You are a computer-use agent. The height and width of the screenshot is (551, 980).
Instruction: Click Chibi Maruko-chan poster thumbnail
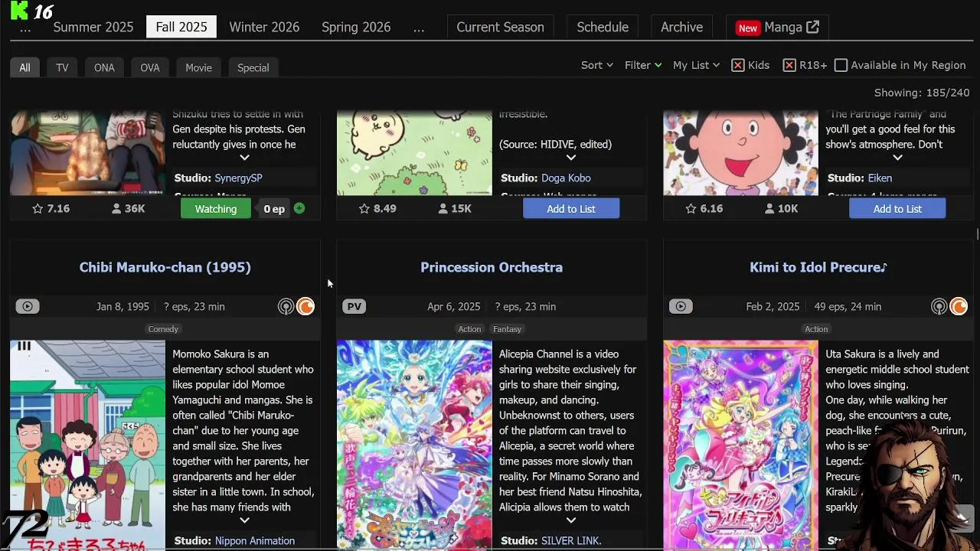coord(87,445)
